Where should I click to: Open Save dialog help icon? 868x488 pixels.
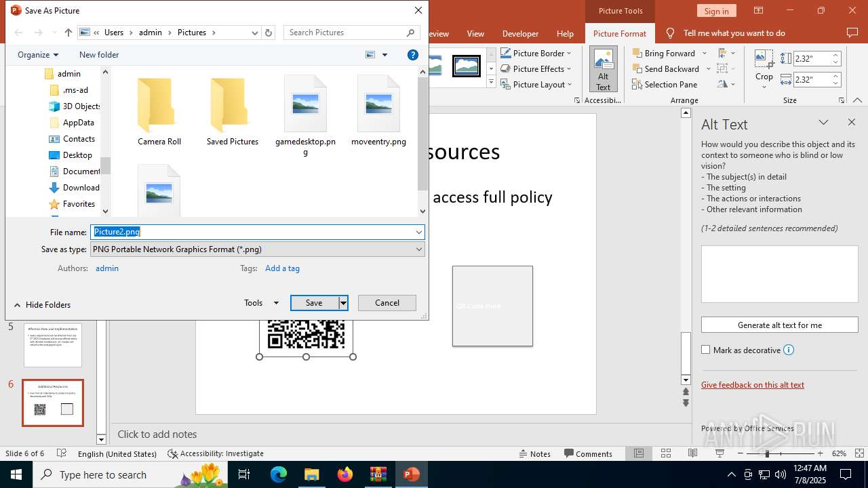pyautogui.click(x=412, y=55)
